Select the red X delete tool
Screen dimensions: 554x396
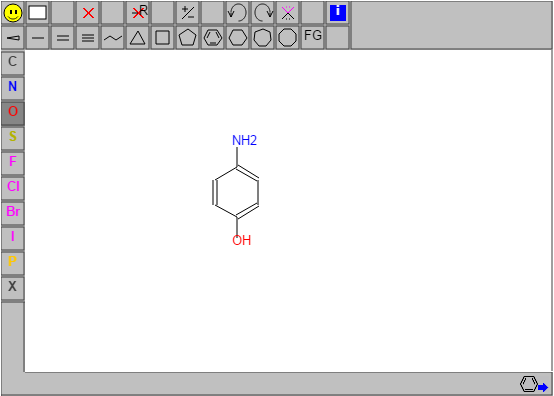point(88,13)
